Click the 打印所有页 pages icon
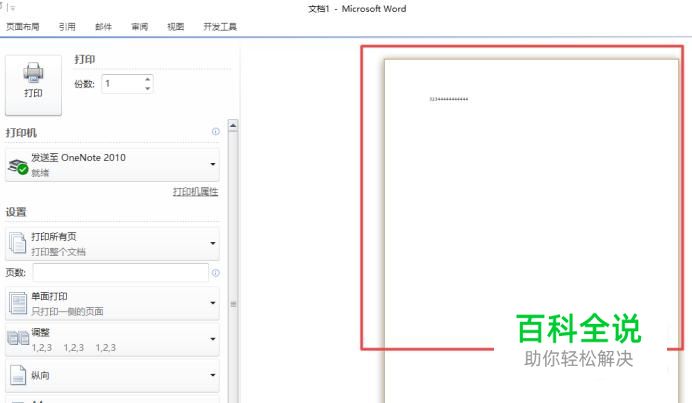692x403 pixels. click(18, 243)
